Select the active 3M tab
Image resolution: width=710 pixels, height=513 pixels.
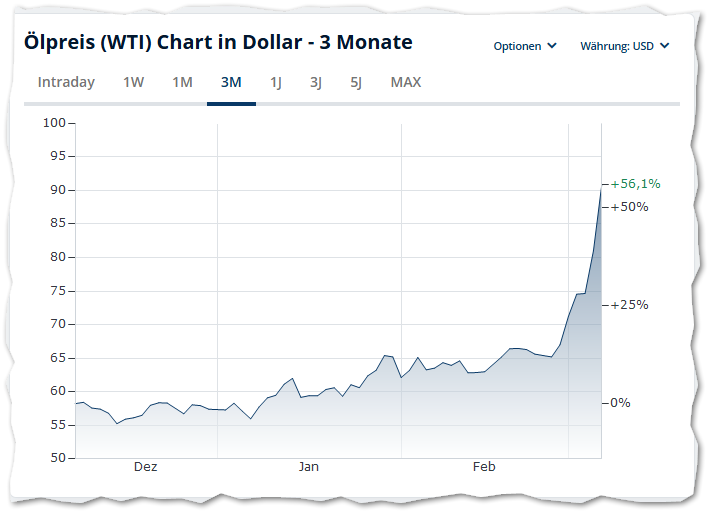click(x=231, y=82)
